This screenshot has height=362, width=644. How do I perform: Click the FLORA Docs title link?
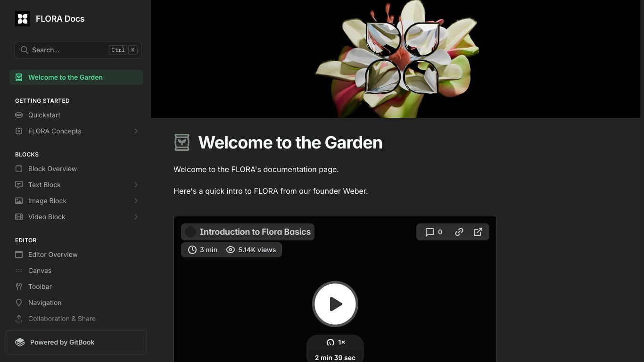coord(60,19)
